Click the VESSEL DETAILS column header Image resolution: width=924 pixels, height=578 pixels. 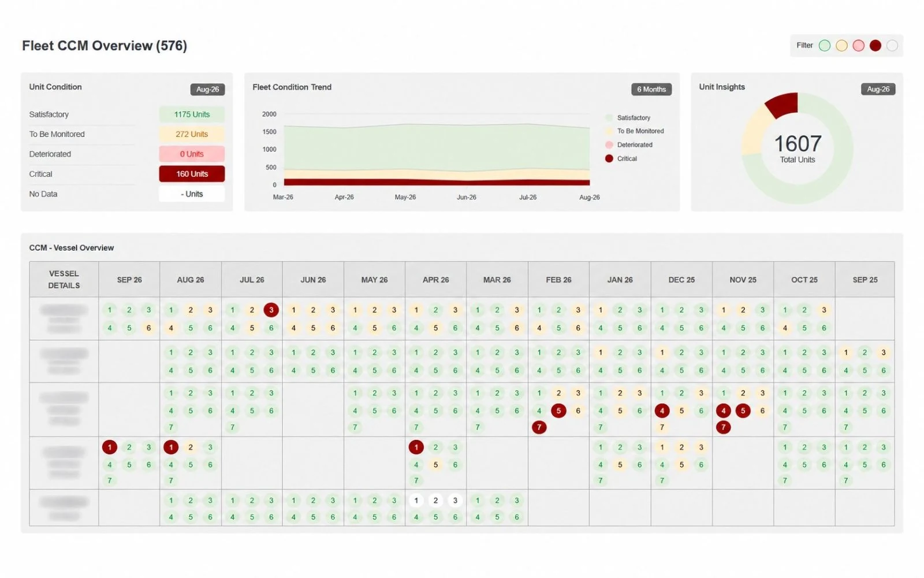click(x=64, y=280)
